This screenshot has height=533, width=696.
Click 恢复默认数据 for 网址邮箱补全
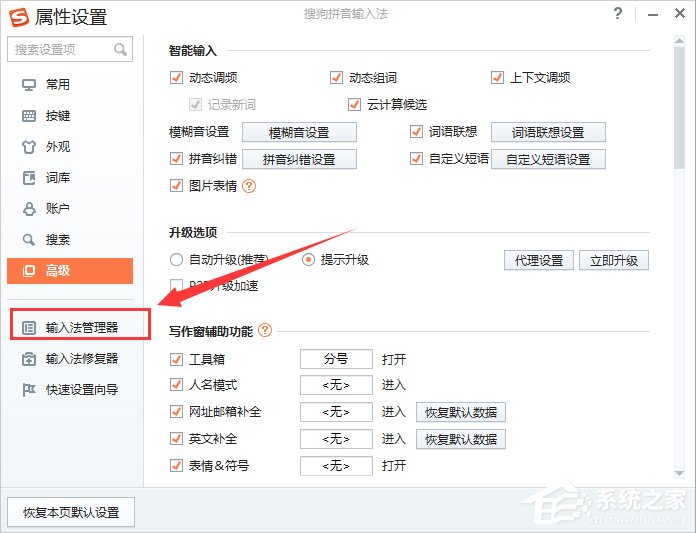pyautogui.click(x=461, y=412)
